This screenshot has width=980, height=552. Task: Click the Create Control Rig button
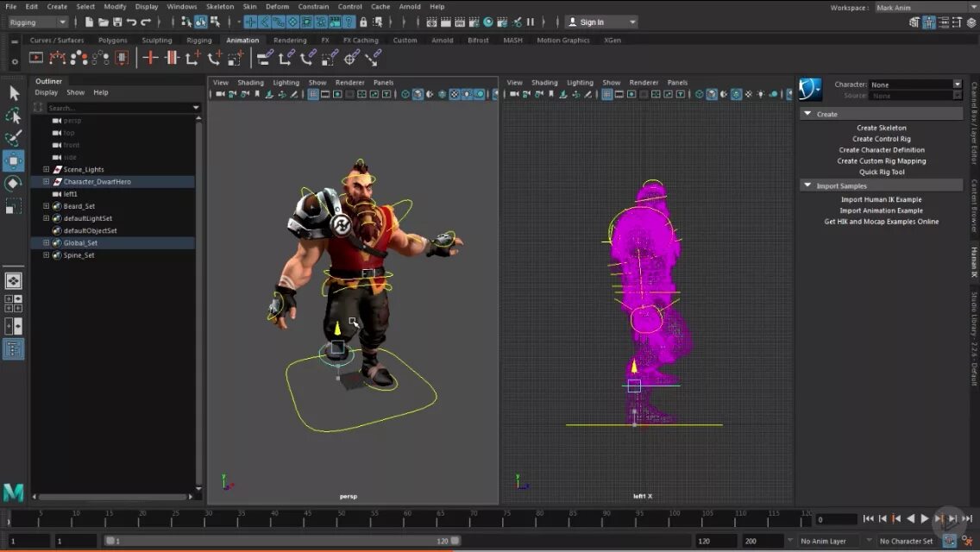click(881, 138)
